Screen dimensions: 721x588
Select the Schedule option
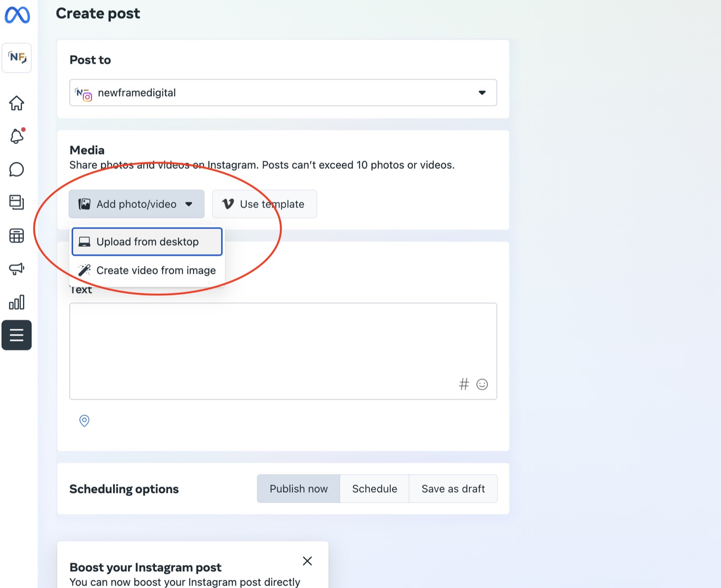pos(374,489)
